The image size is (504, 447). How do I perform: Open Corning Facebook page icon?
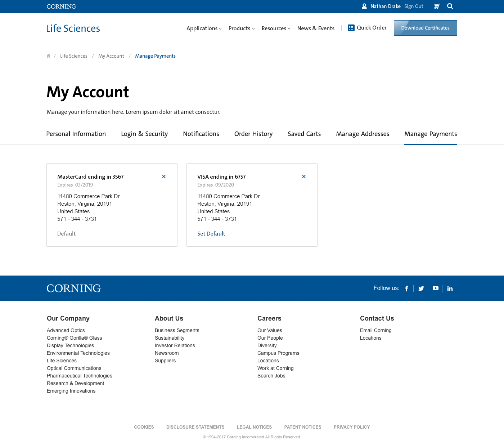[x=407, y=289]
